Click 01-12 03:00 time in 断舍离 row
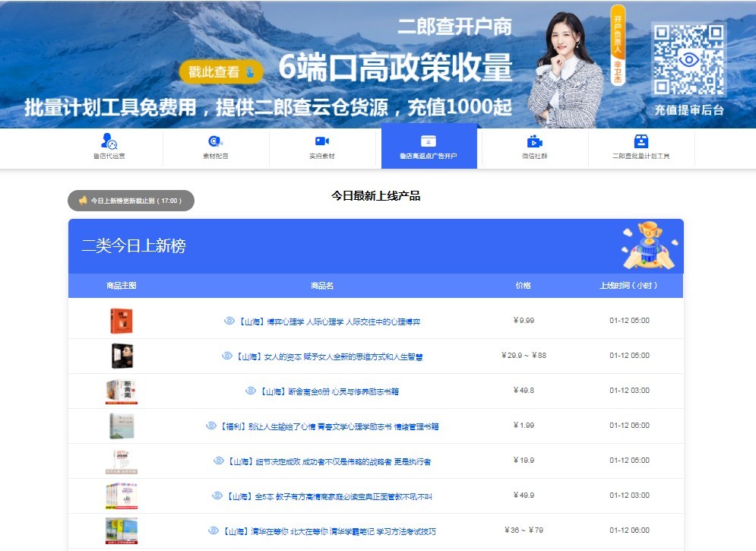Screen dimensions: 756x551 629,390
